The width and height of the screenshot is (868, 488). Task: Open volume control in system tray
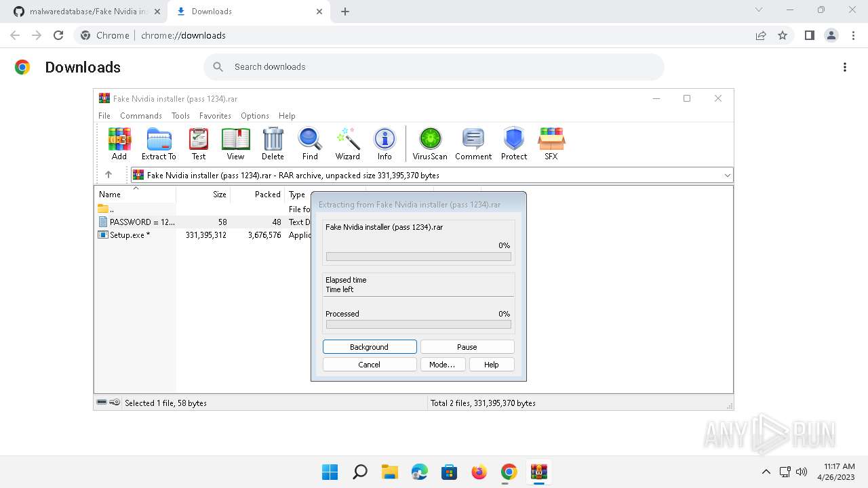click(802, 472)
